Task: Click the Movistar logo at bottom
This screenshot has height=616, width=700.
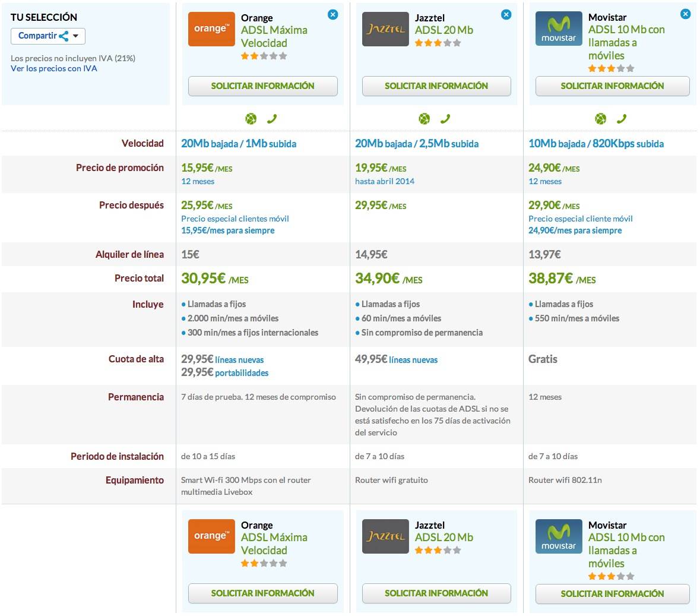Action: pyautogui.click(x=559, y=536)
